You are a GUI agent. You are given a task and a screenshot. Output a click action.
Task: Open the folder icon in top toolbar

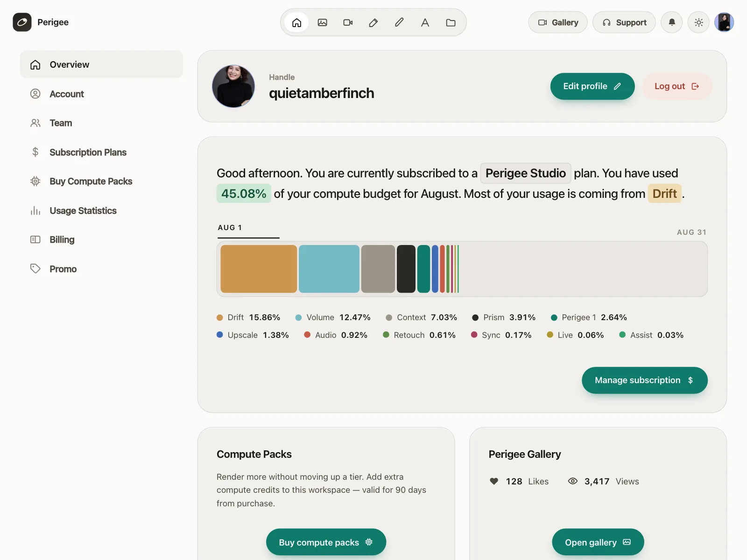tap(451, 22)
